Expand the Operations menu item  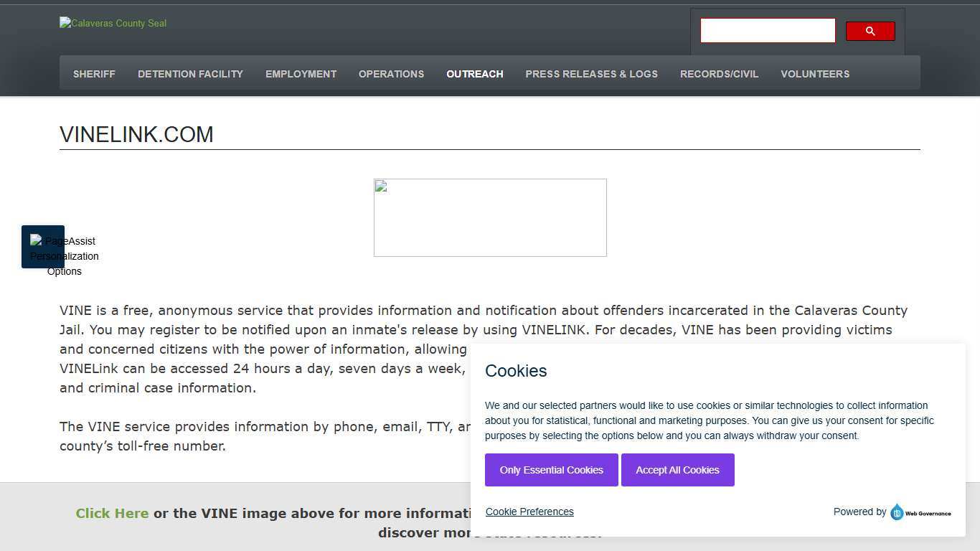click(391, 74)
